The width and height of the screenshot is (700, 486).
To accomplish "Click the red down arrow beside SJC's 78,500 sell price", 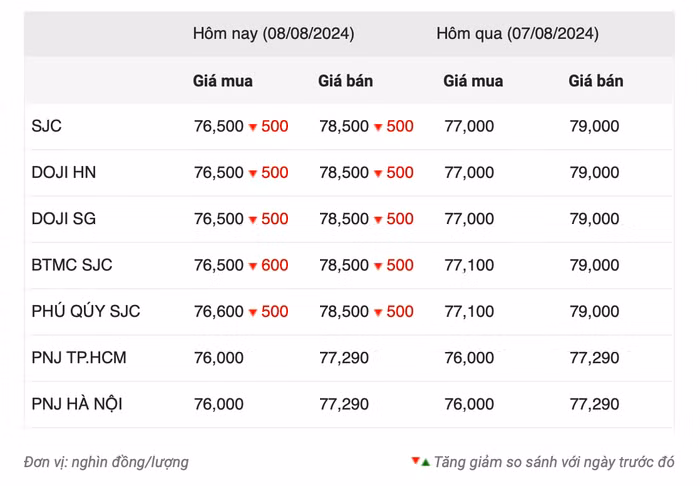I will [378, 127].
